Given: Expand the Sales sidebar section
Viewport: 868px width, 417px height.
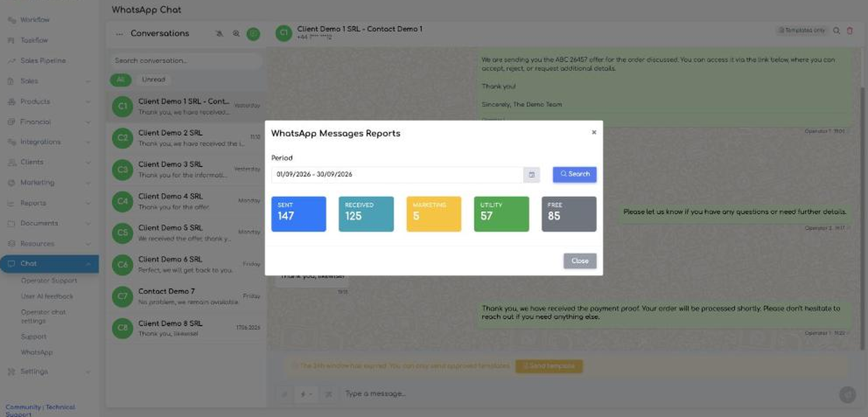Looking at the screenshot, I should pyautogui.click(x=49, y=81).
